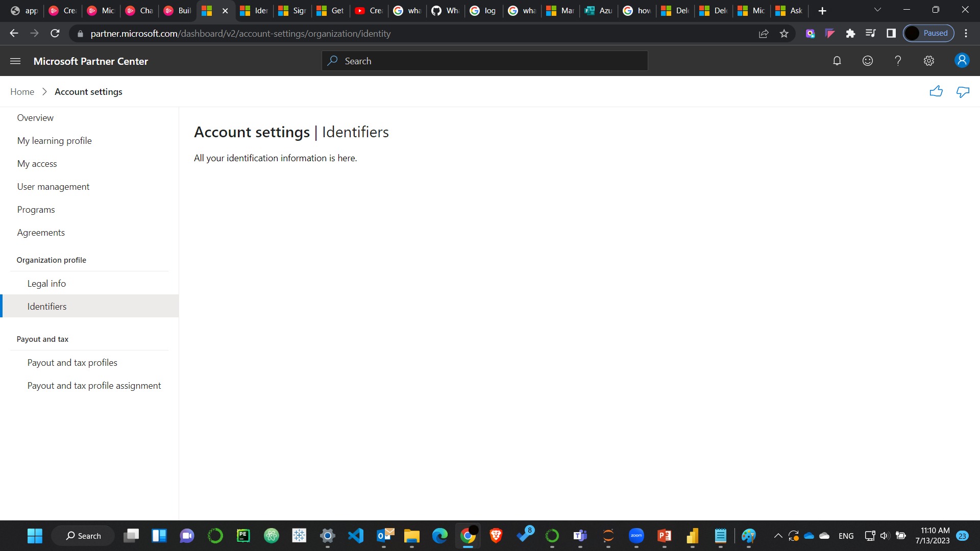Select the Identifiers menu item
980x551 pixels.
(47, 306)
